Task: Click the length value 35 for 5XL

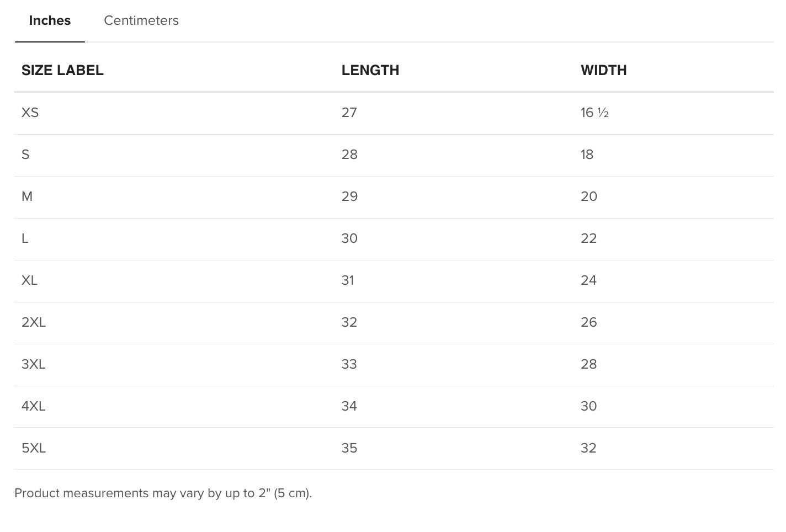Action: click(349, 448)
